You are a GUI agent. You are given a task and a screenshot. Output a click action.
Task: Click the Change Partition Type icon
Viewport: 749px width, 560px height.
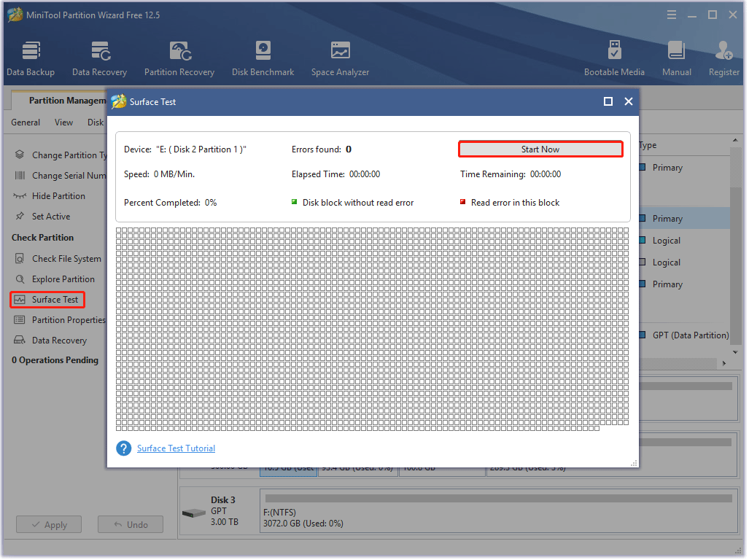coord(20,155)
